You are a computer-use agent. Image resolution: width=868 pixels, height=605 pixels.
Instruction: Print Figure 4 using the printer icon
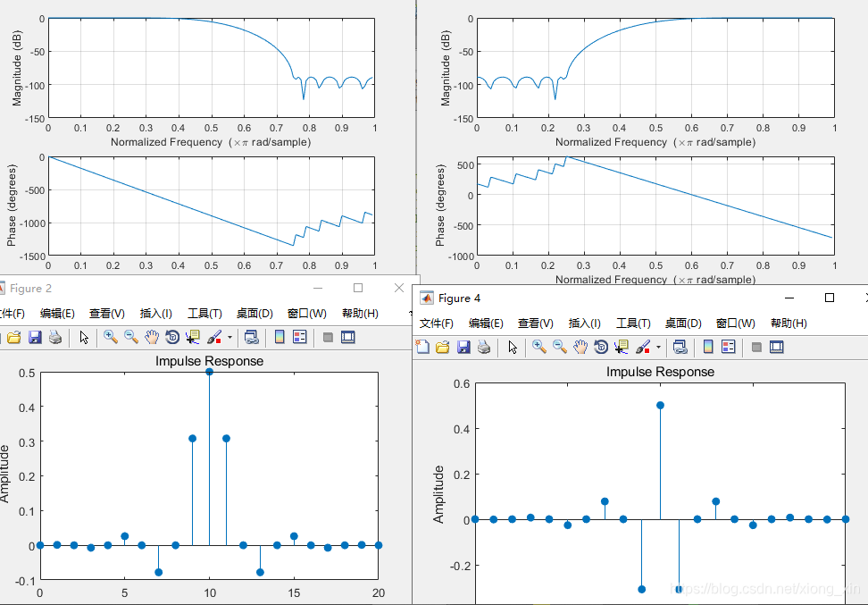click(483, 348)
